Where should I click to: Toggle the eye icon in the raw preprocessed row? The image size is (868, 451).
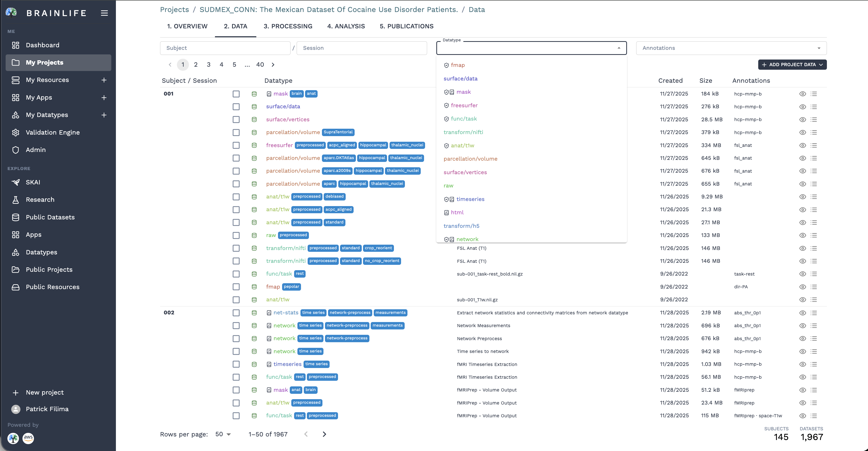(x=803, y=235)
